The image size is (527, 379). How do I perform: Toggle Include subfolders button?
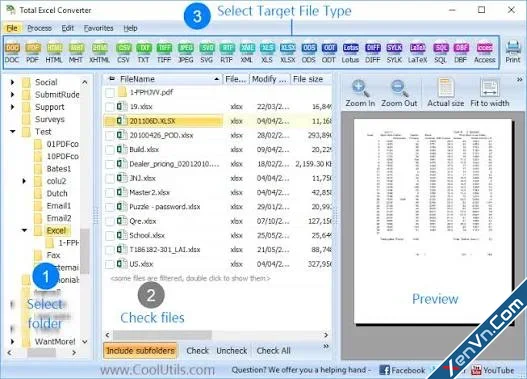tap(140, 351)
